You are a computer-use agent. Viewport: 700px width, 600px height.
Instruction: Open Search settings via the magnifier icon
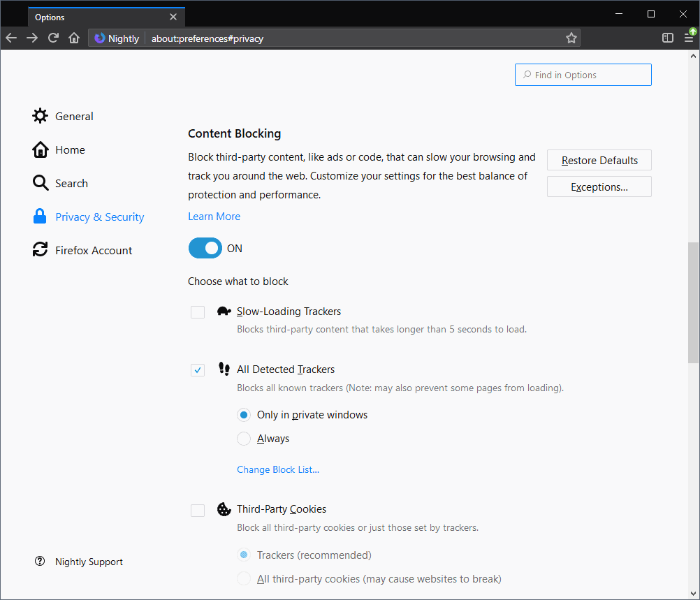tap(40, 182)
